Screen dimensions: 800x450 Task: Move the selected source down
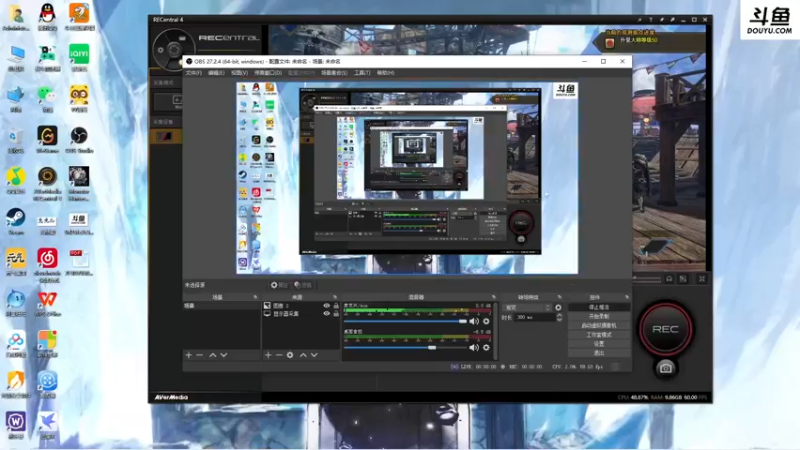pyautogui.click(x=314, y=355)
